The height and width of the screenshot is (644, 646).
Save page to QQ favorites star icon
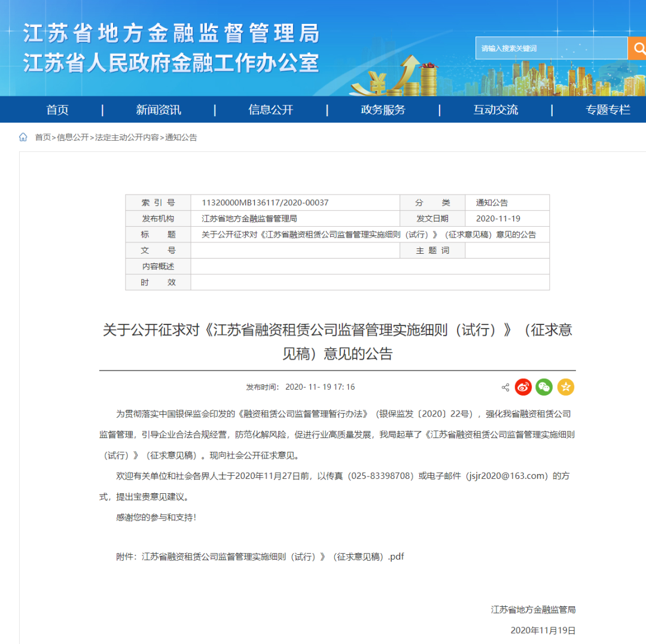pos(566,387)
